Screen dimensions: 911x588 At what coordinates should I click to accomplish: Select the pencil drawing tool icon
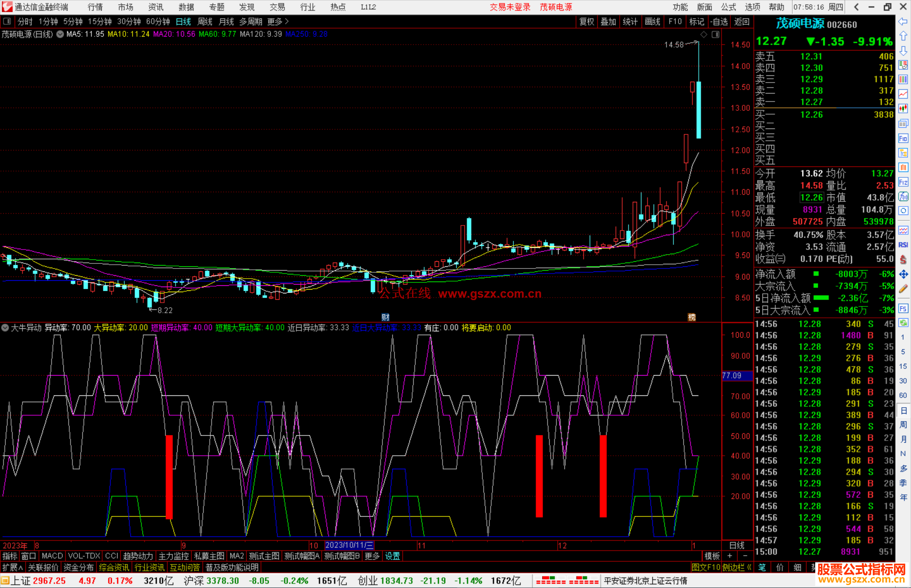(903, 289)
